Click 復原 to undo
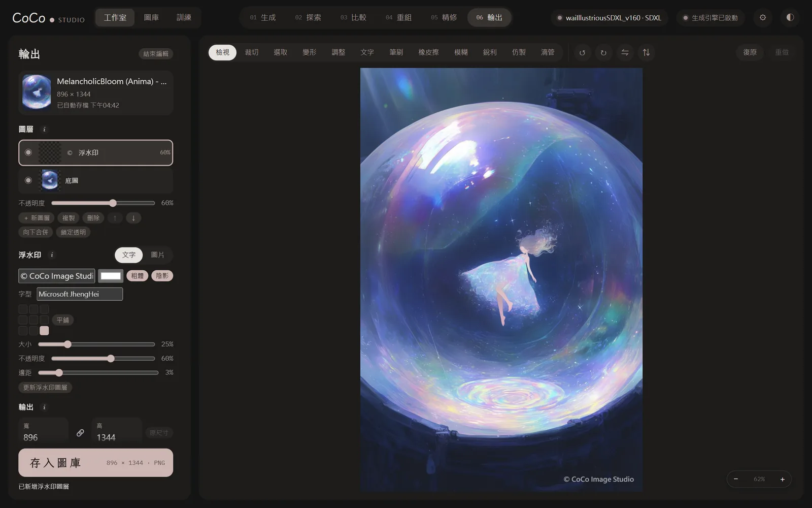 [750, 52]
